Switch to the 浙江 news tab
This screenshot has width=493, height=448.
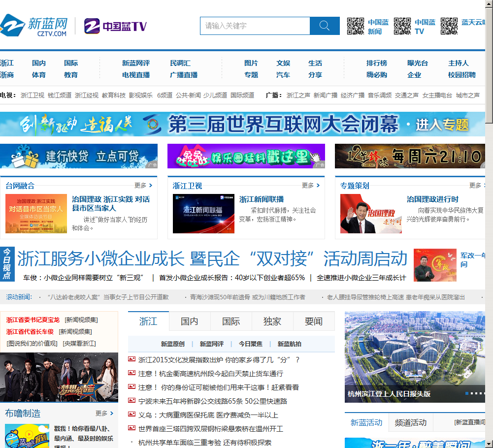point(148,321)
